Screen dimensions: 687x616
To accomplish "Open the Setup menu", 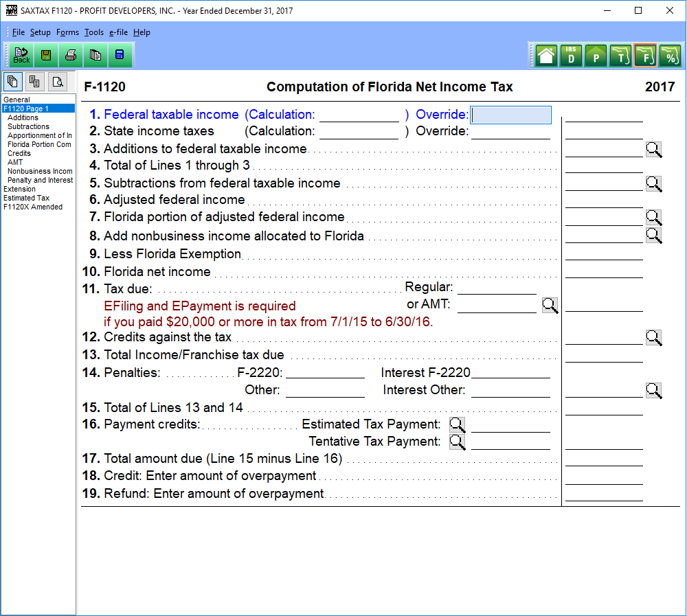I will (41, 32).
